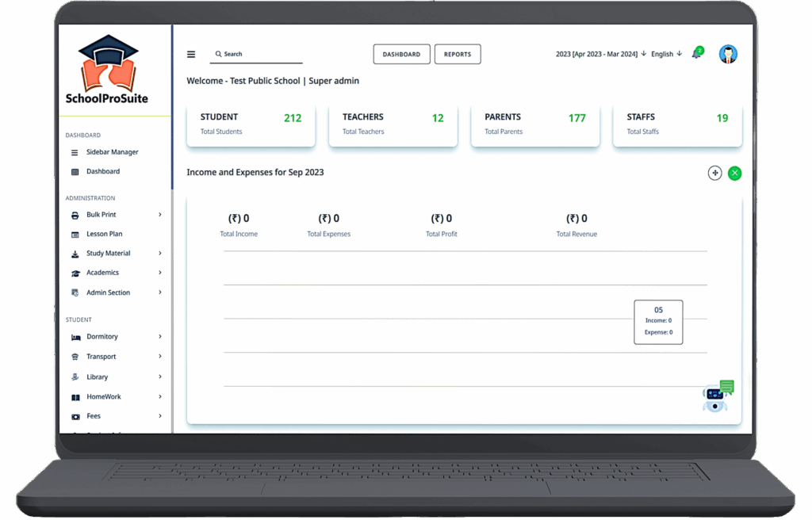Click the Library icon
Image resolution: width=812 pixels, height=520 pixels.
(75, 377)
